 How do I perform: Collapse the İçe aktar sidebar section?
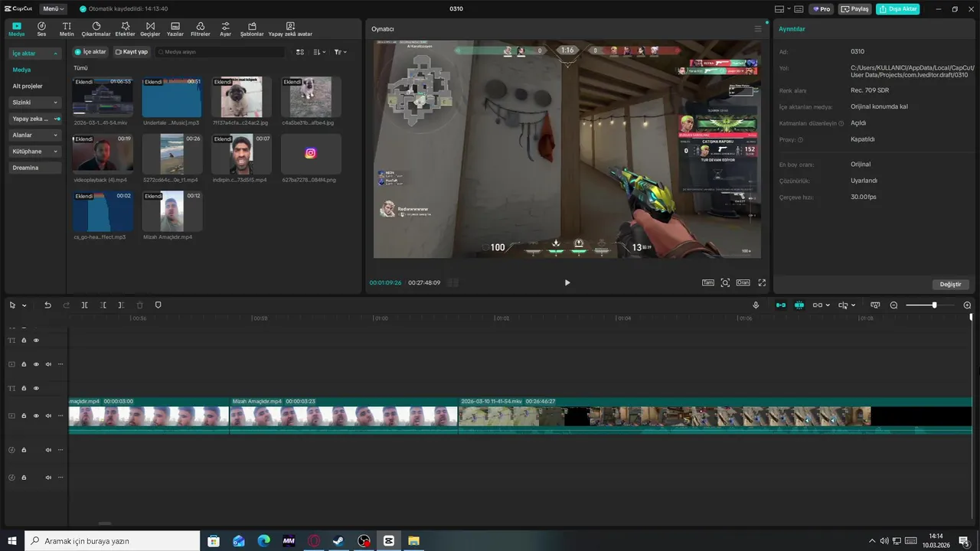(35, 54)
